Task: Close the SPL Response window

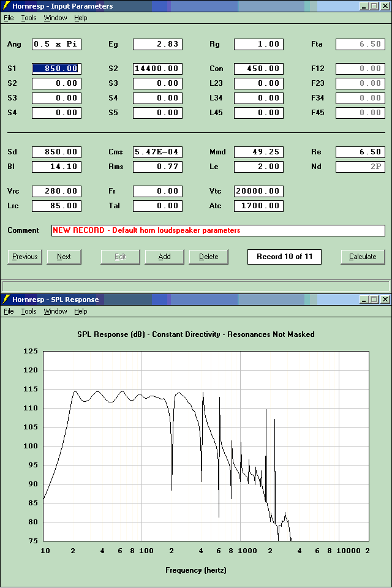Action: coord(385,300)
